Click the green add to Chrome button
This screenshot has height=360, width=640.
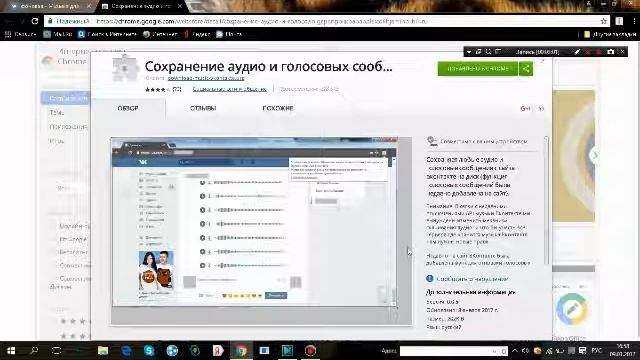pyautogui.click(x=478, y=69)
